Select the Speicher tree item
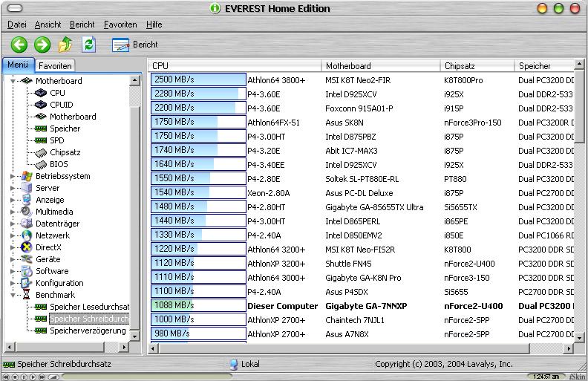The image size is (588, 381). (65, 128)
